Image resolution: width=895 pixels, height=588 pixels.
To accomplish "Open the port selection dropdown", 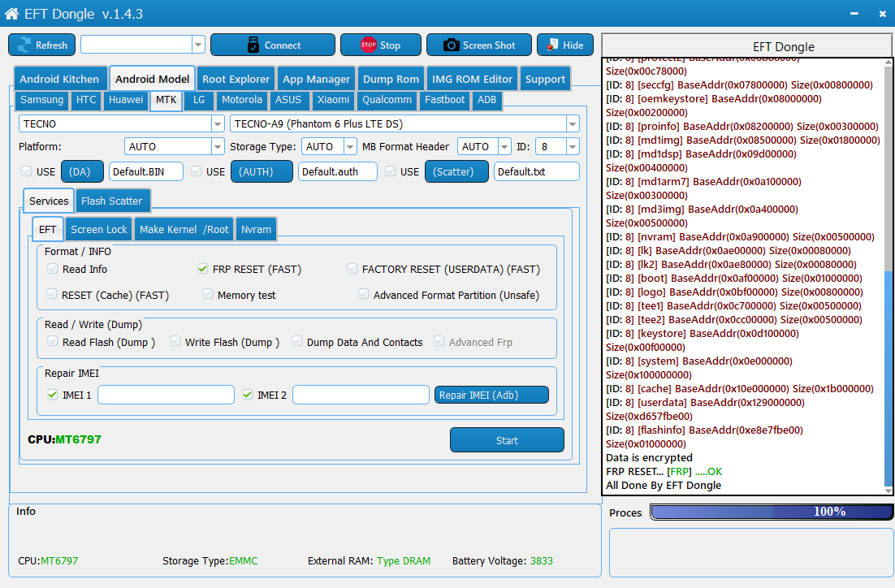I will pyautogui.click(x=198, y=45).
